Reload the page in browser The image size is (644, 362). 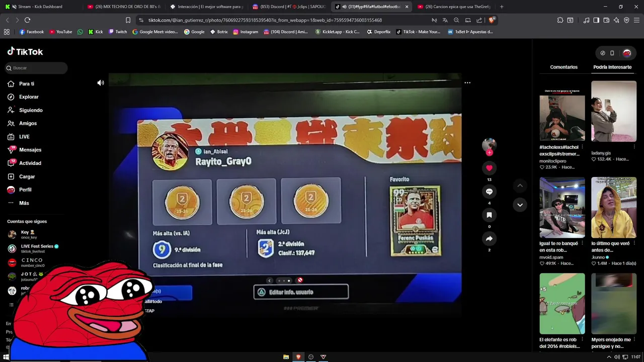point(27,20)
